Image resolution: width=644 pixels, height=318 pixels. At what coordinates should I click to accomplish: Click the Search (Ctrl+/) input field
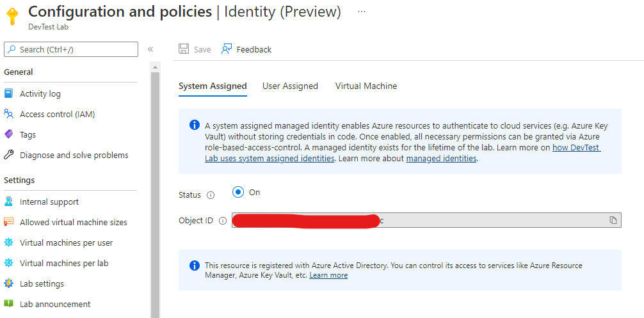[71, 49]
